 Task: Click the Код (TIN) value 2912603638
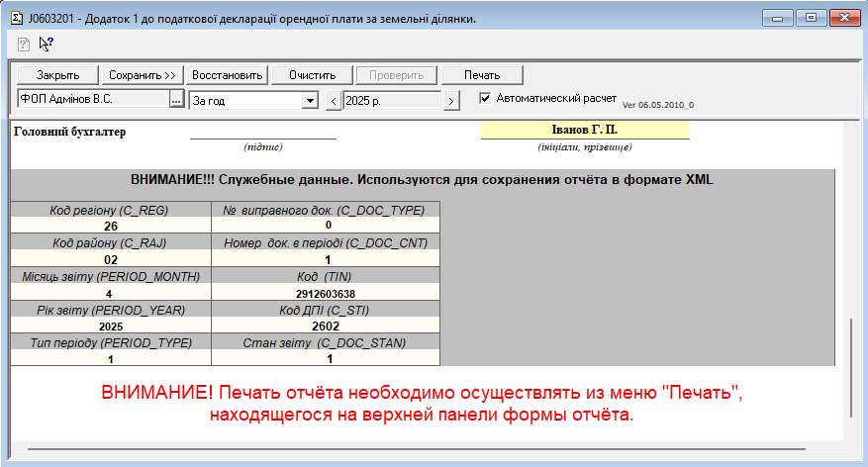click(325, 294)
